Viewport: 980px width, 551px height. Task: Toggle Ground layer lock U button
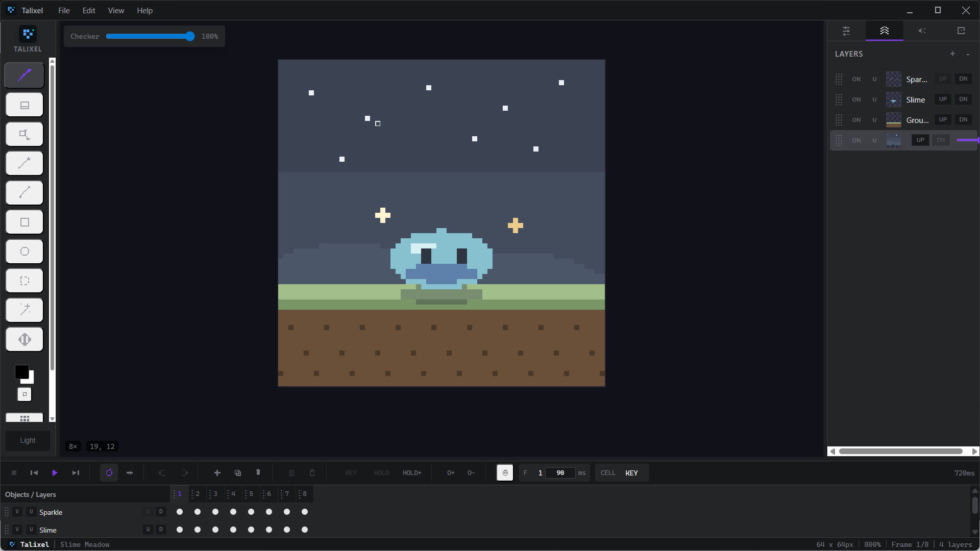pos(874,120)
